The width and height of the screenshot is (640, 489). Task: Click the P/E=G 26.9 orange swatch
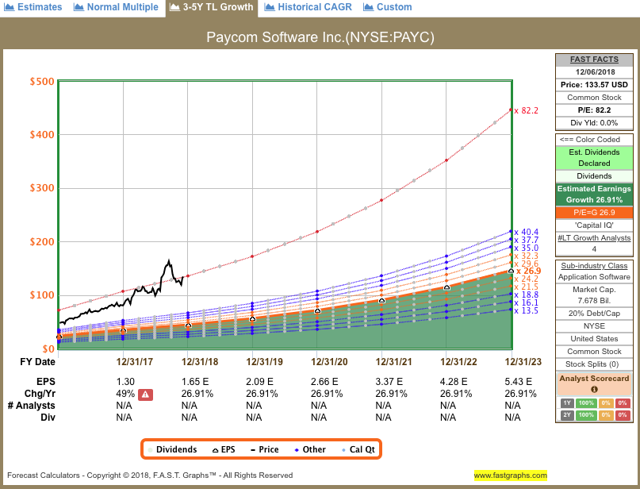[x=594, y=213]
